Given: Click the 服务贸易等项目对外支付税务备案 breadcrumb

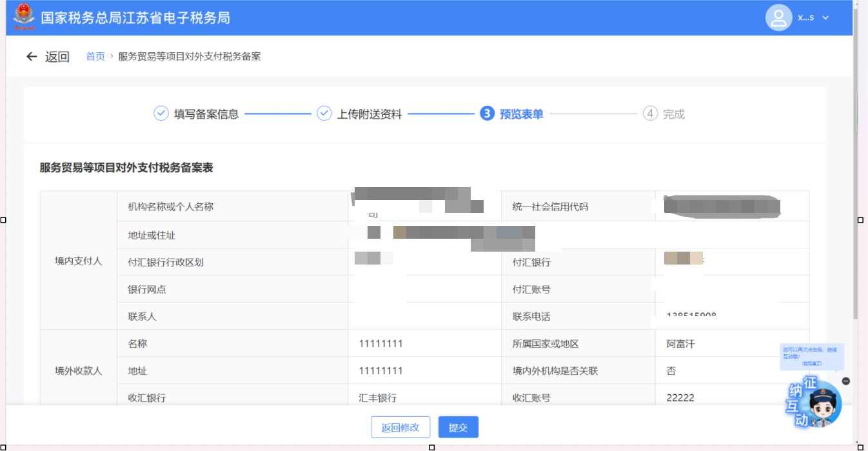Looking at the screenshot, I should (190, 57).
